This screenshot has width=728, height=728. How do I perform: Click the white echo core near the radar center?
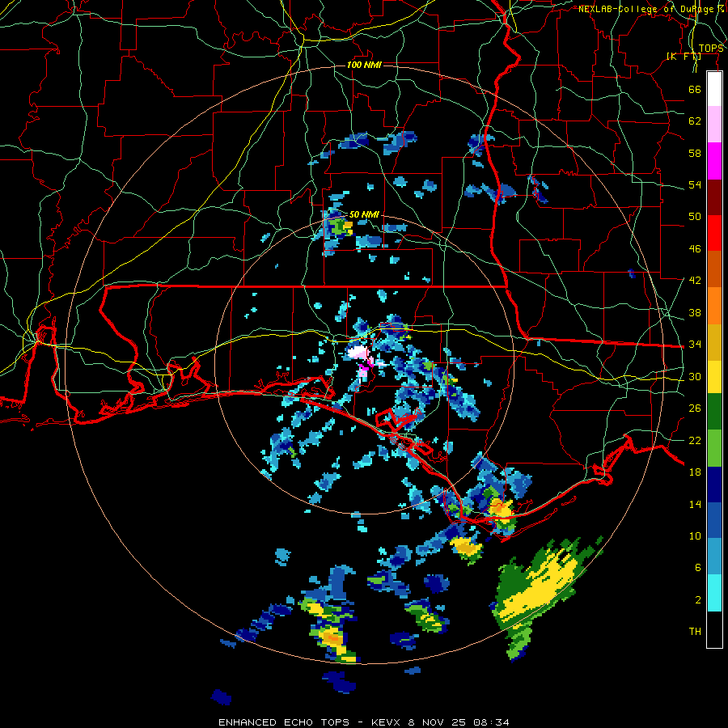pos(358,352)
